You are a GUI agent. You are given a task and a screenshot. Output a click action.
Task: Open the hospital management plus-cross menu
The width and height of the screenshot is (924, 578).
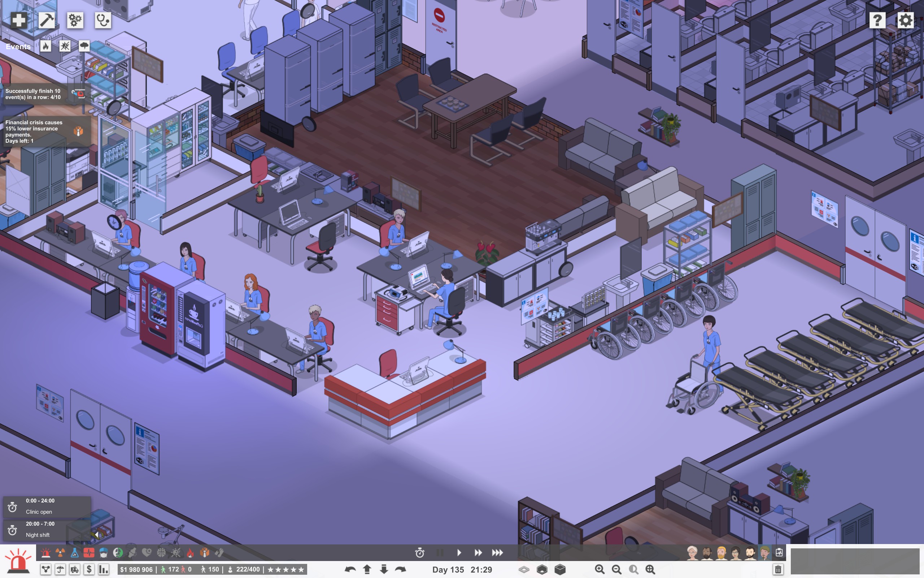[18, 20]
